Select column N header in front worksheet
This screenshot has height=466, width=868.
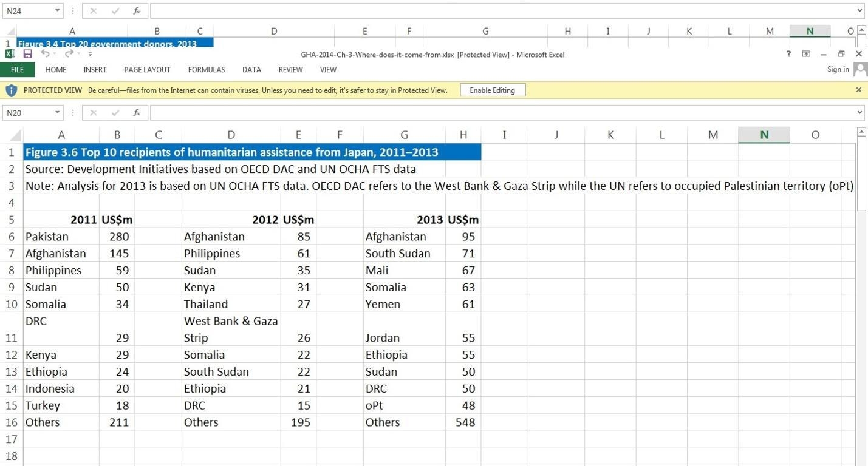pyautogui.click(x=764, y=135)
